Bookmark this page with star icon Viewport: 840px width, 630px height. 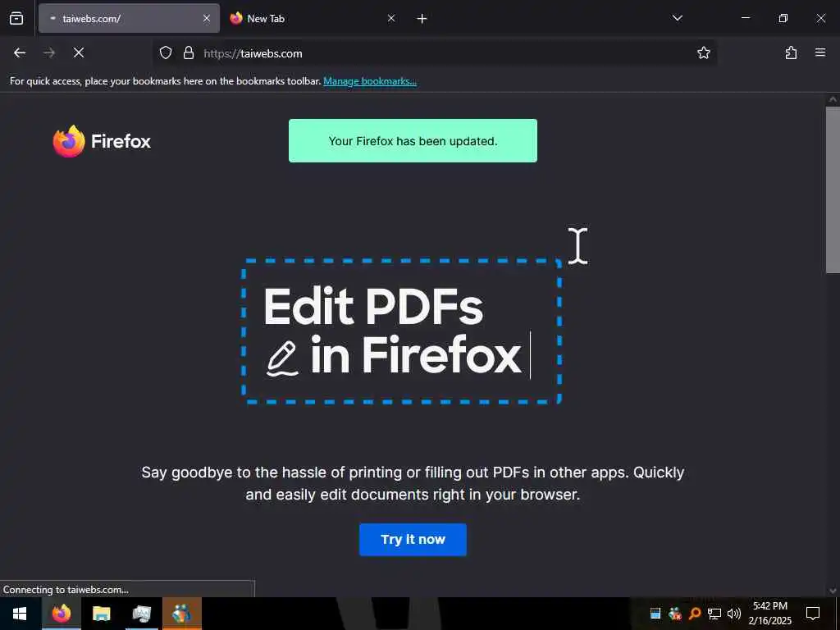pyautogui.click(x=703, y=52)
